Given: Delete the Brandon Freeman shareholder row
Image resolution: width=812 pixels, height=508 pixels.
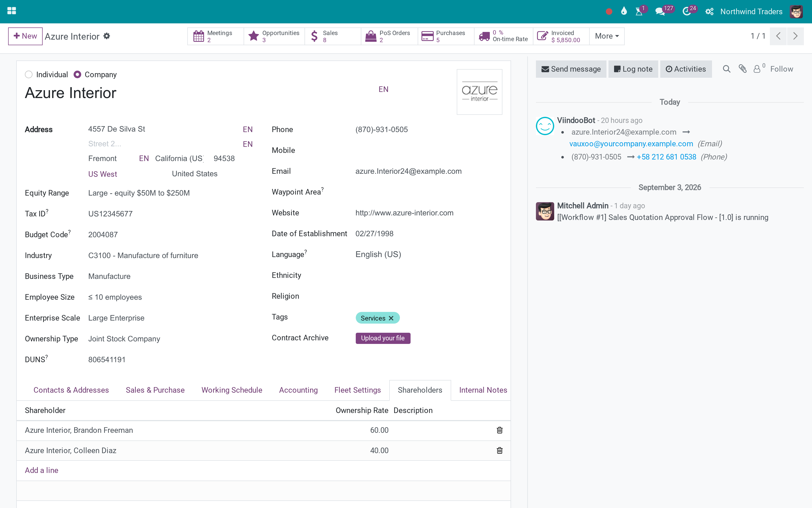Looking at the screenshot, I should point(500,430).
